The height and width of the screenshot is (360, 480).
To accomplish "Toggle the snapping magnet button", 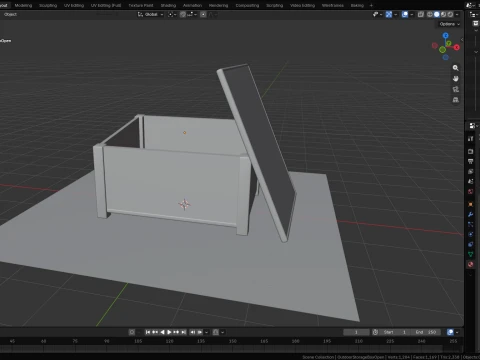I will point(183,14).
